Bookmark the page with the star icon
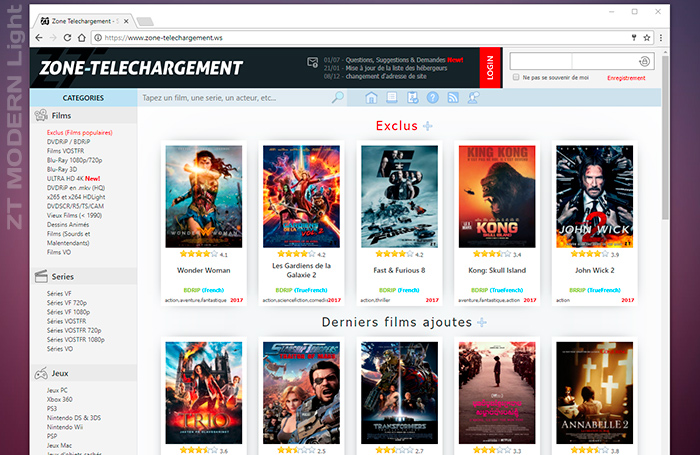Image resolution: width=700 pixels, height=455 pixels. [646, 38]
